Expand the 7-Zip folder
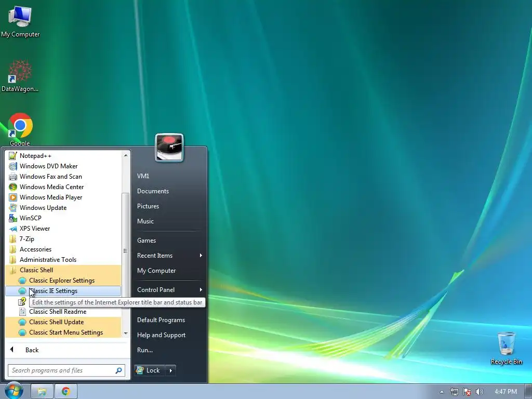This screenshot has width=532, height=399. pos(63,239)
